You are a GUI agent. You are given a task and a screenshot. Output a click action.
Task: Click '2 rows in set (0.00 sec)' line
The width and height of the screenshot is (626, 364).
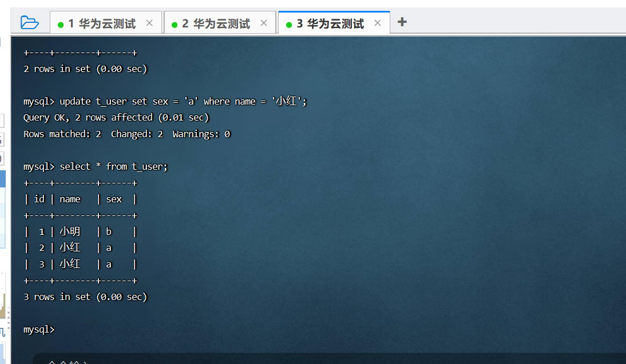point(85,69)
